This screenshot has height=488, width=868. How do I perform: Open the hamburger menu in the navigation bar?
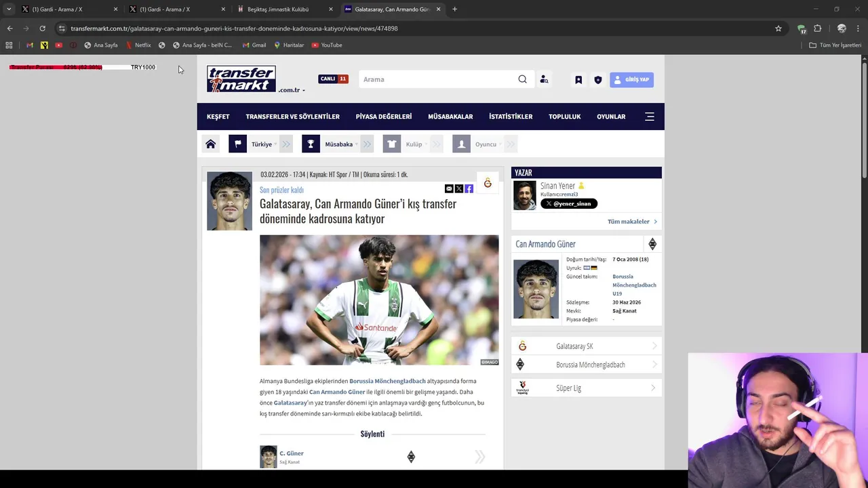(x=650, y=117)
